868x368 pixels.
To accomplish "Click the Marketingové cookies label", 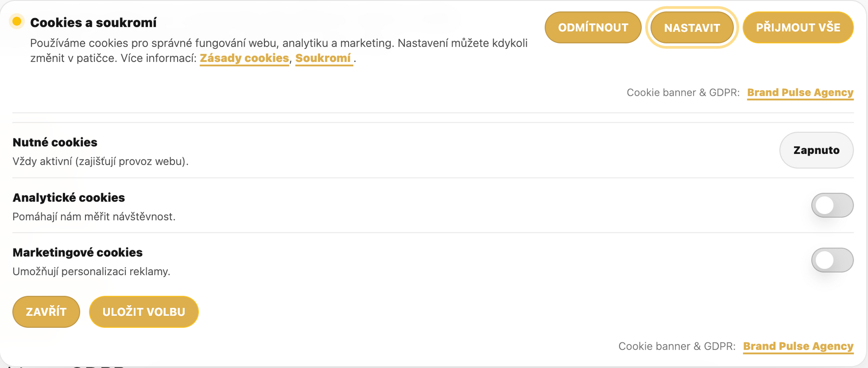I will tap(77, 252).
